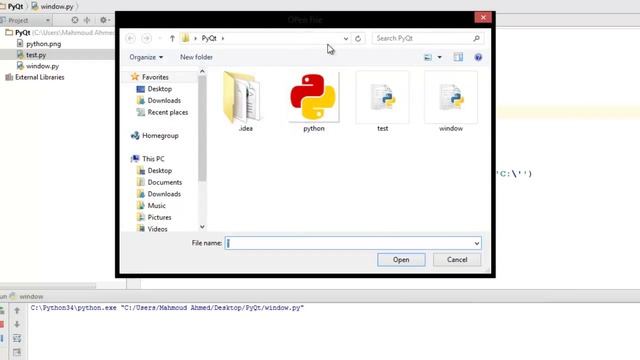Open the Project view dropdown in PyCharm
This screenshot has width=640, height=360.
[48, 20]
